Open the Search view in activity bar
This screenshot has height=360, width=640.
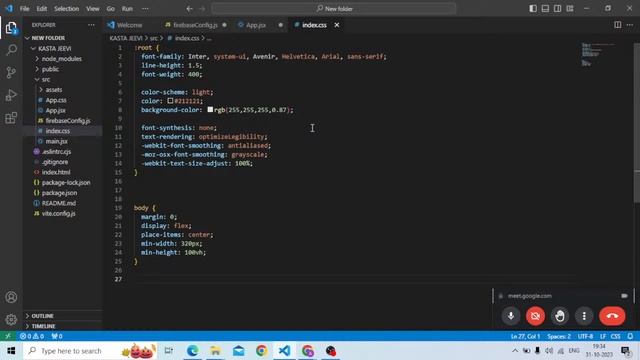pyautogui.click(x=11, y=50)
